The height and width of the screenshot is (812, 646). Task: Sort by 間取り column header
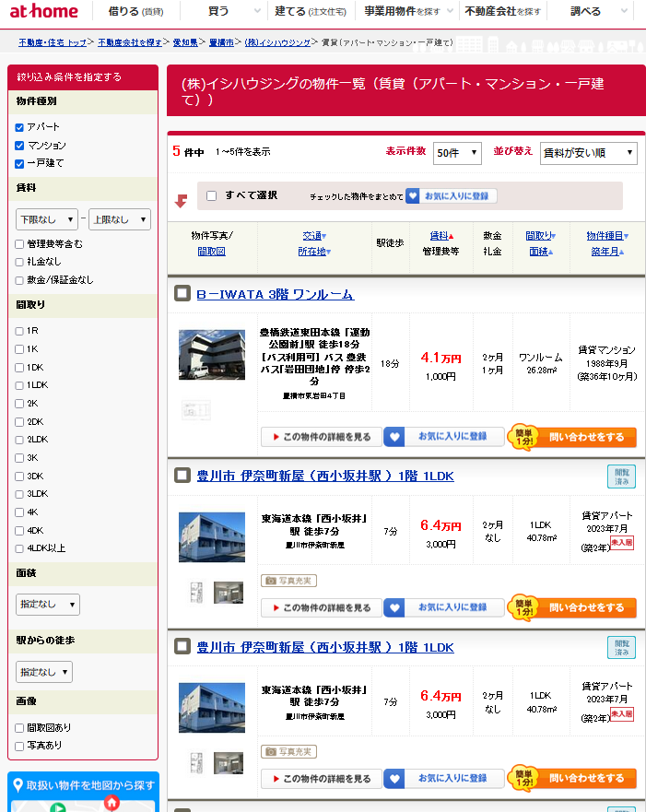[x=540, y=236]
